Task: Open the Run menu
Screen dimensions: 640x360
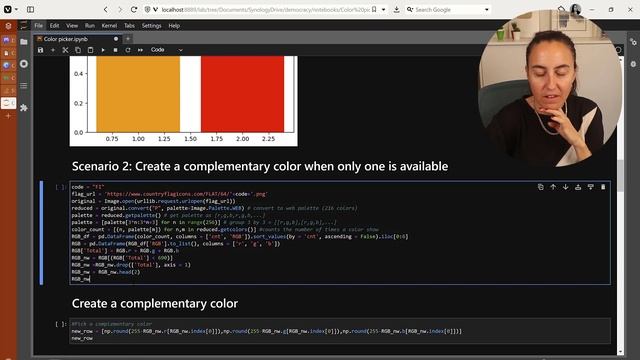Action: point(90,26)
